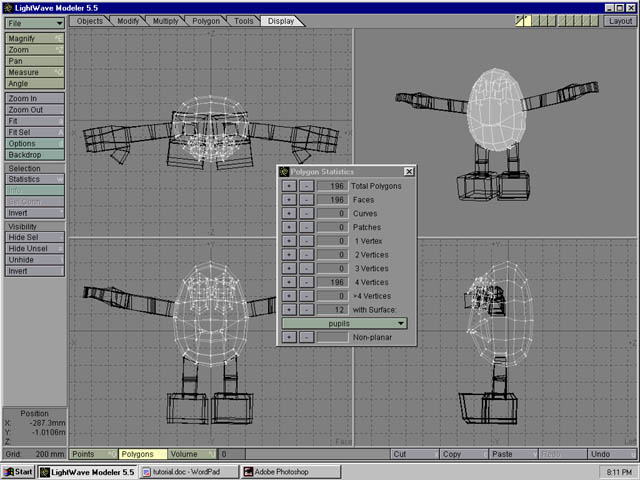
Task: Switch selection mode to Polygons
Action: tap(143, 454)
